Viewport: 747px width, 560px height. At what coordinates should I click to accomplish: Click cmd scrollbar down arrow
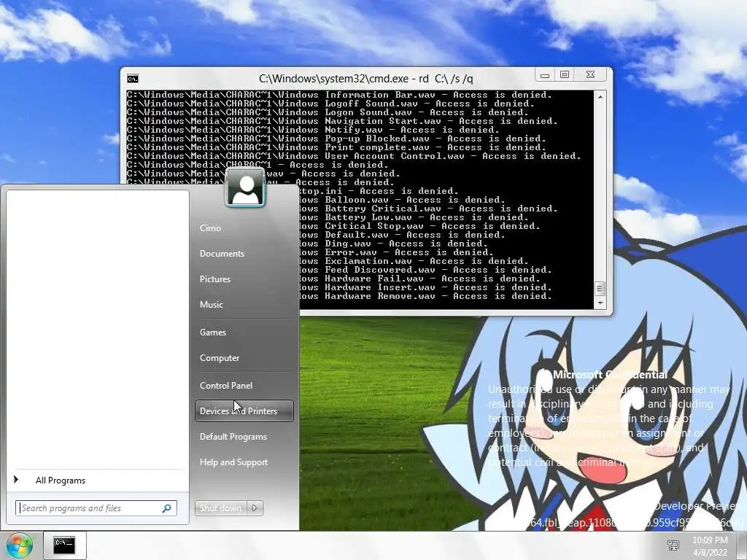600,303
